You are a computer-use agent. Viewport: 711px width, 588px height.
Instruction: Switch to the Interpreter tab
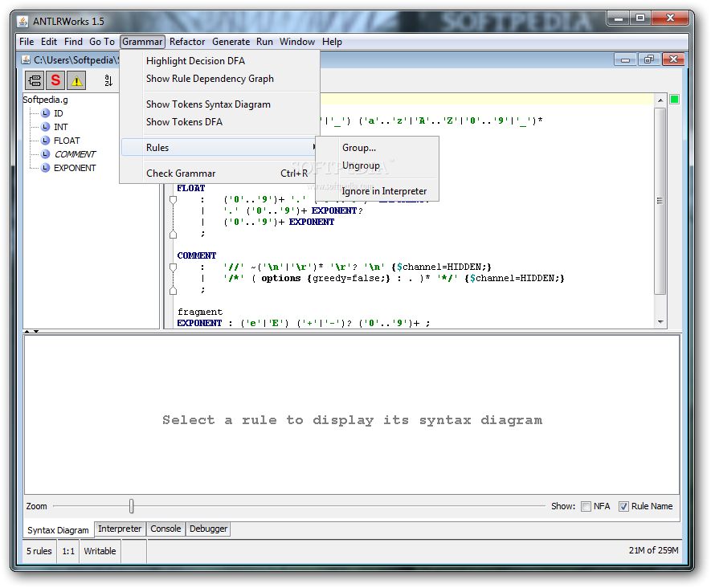pyautogui.click(x=120, y=529)
